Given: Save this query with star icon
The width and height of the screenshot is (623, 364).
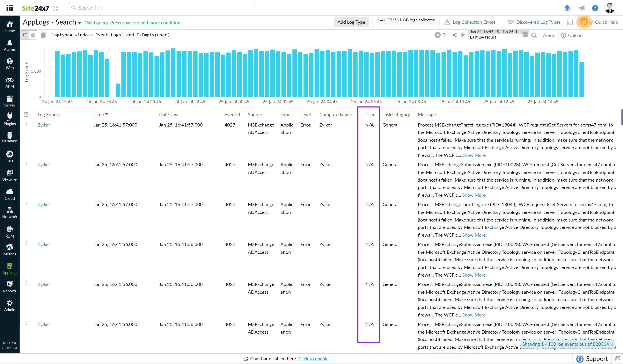Looking at the screenshot, I should click(463, 35).
